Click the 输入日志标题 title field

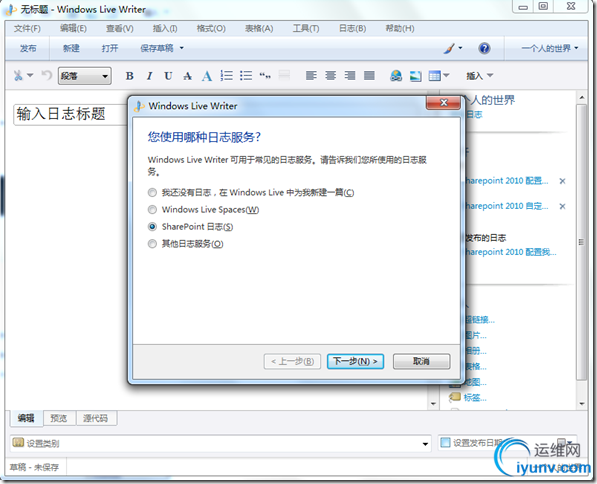tap(71, 114)
